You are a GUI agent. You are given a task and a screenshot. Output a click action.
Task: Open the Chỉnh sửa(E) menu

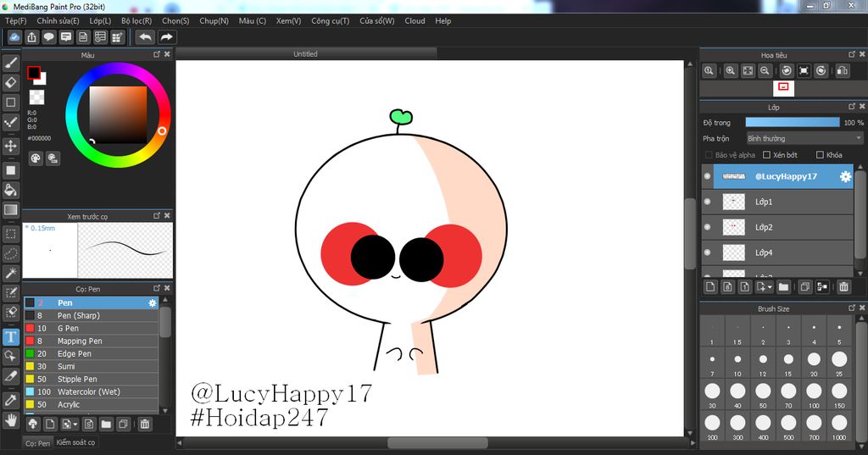click(x=58, y=21)
